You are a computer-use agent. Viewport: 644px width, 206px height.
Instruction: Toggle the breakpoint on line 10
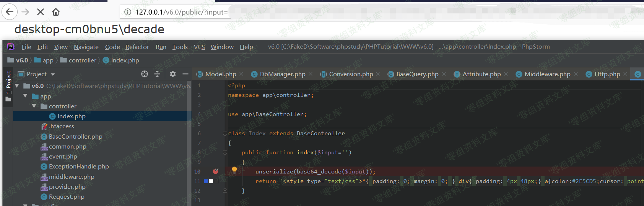(216, 171)
